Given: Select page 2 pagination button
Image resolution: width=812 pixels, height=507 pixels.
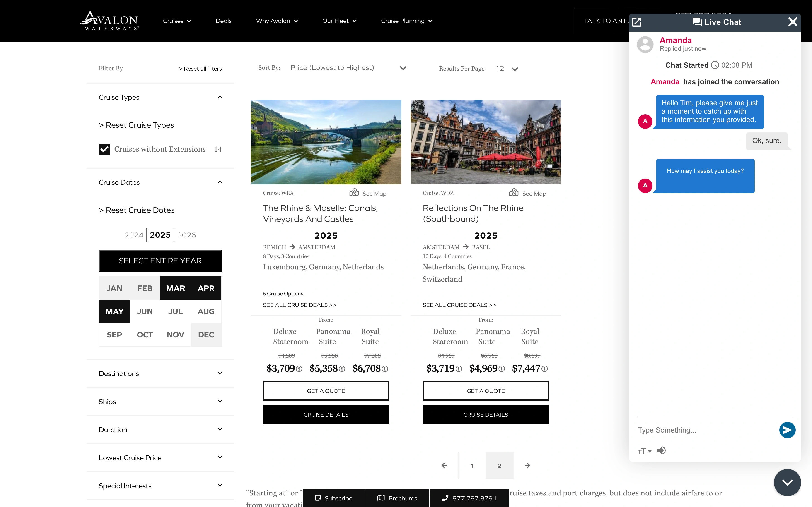Looking at the screenshot, I should (x=499, y=466).
